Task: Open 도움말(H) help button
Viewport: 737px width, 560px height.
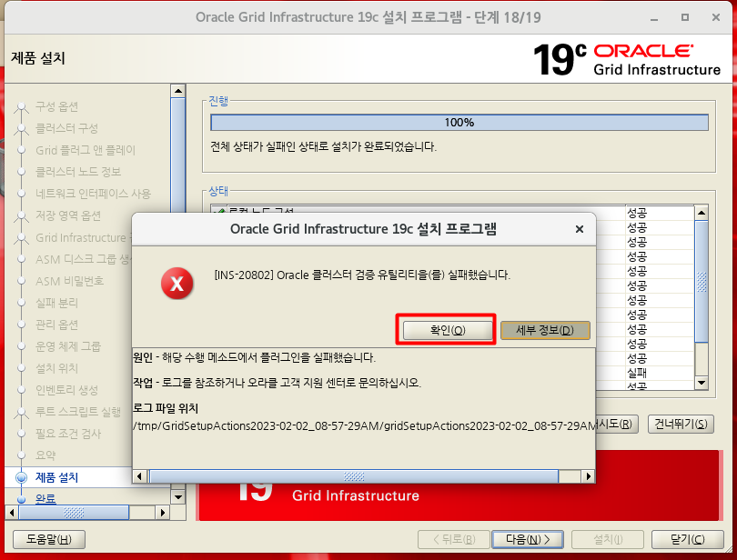Action: [x=49, y=539]
